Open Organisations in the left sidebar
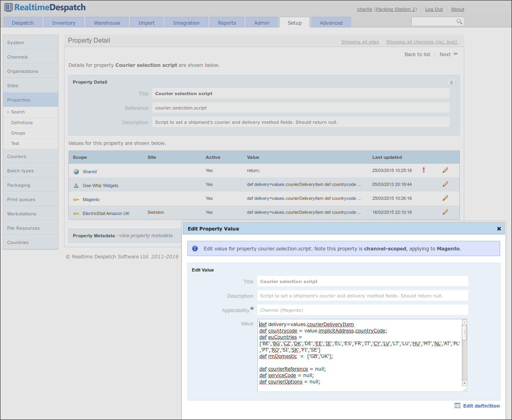512x420 pixels. [31, 71]
